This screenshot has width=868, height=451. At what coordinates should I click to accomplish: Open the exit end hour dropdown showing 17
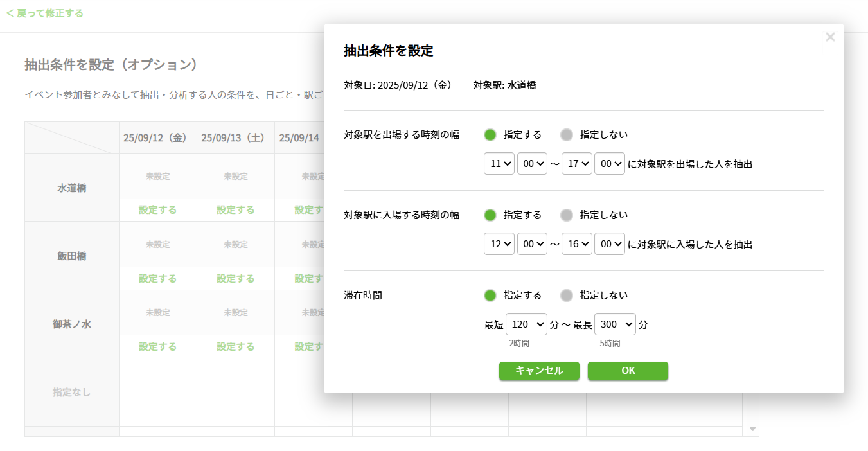coord(576,163)
